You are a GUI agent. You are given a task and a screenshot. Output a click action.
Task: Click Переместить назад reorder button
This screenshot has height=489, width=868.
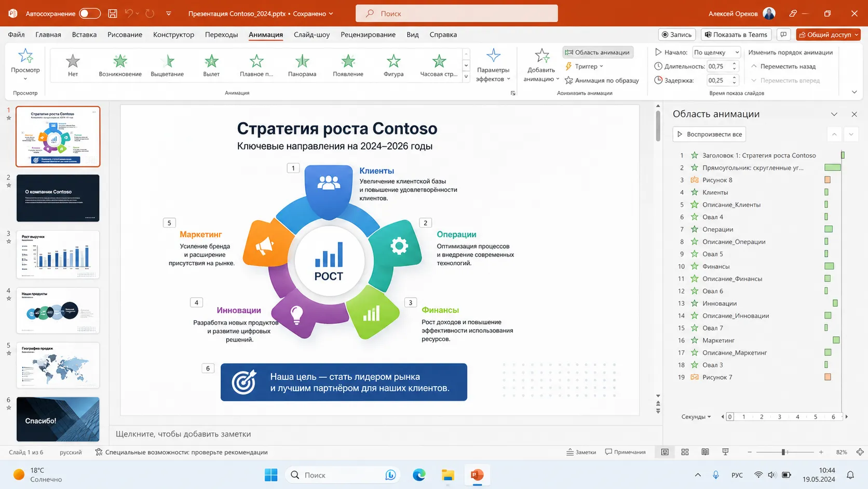click(783, 67)
